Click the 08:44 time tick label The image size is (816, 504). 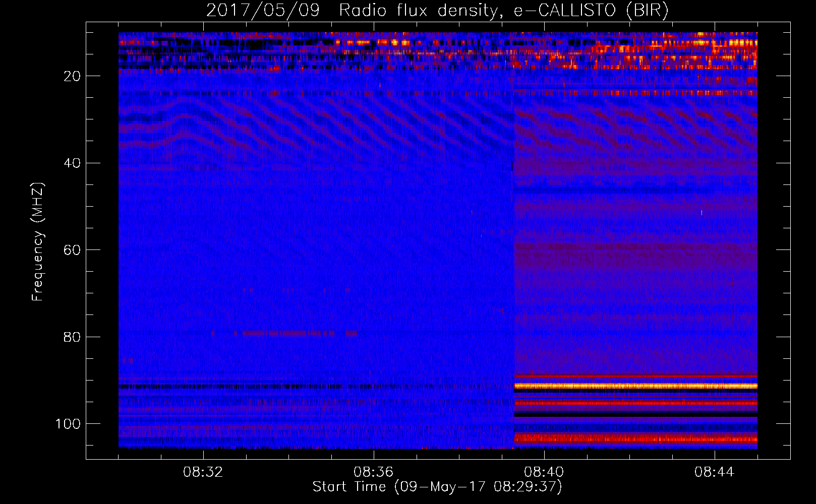tap(715, 472)
